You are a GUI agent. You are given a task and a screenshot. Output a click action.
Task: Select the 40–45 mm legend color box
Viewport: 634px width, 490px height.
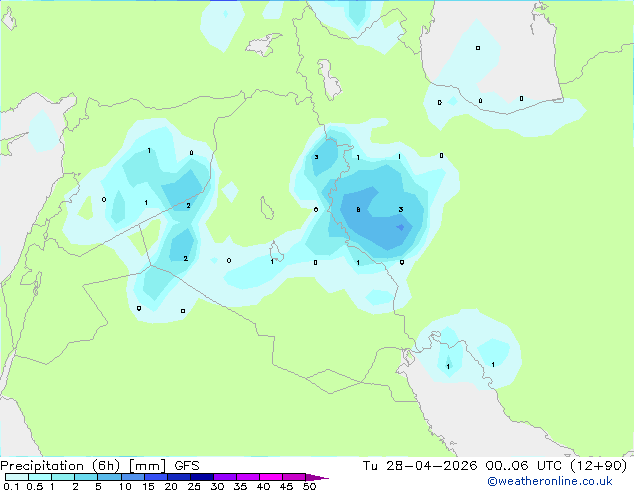point(271,477)
